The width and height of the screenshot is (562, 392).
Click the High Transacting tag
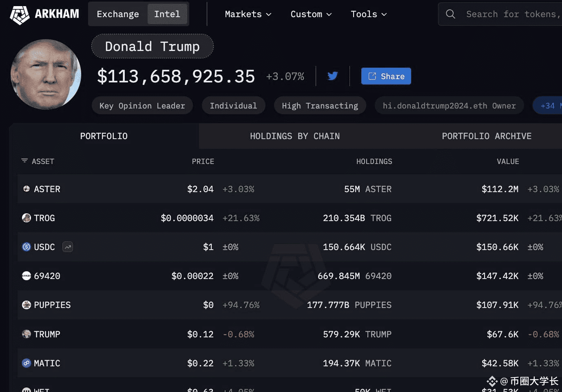(x=320, y=106)
